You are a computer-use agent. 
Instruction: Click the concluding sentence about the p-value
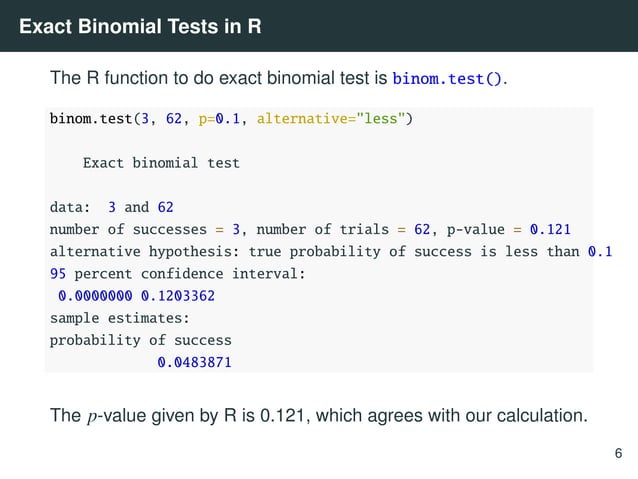(x=318, y=414)
